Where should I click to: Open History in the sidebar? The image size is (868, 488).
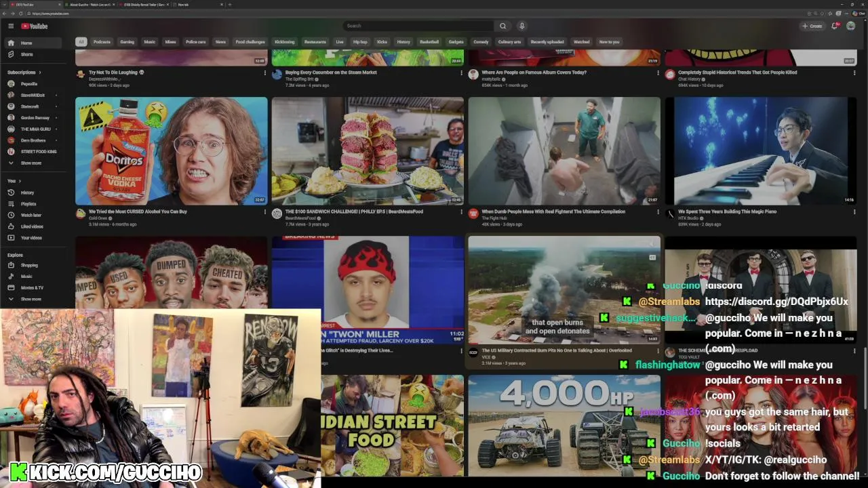[33, 192]
